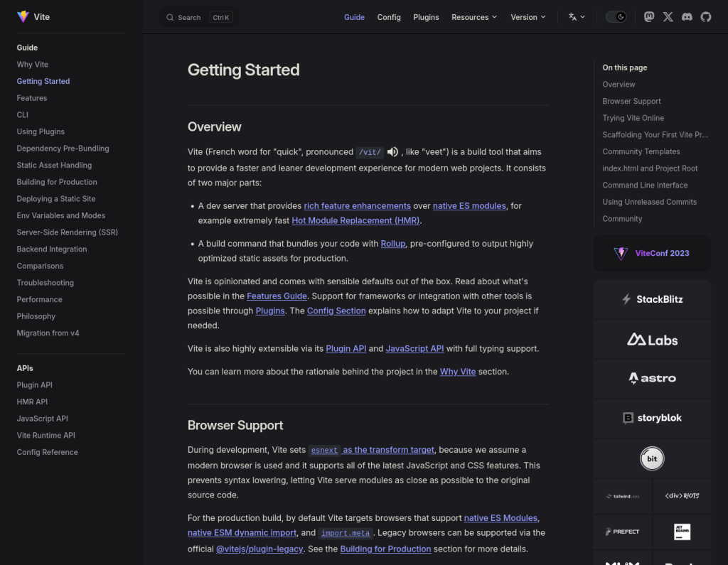Open the Nuxt Labs sponsor logo
The height and width of the screenshot is (565, 728).
(653, 340)
